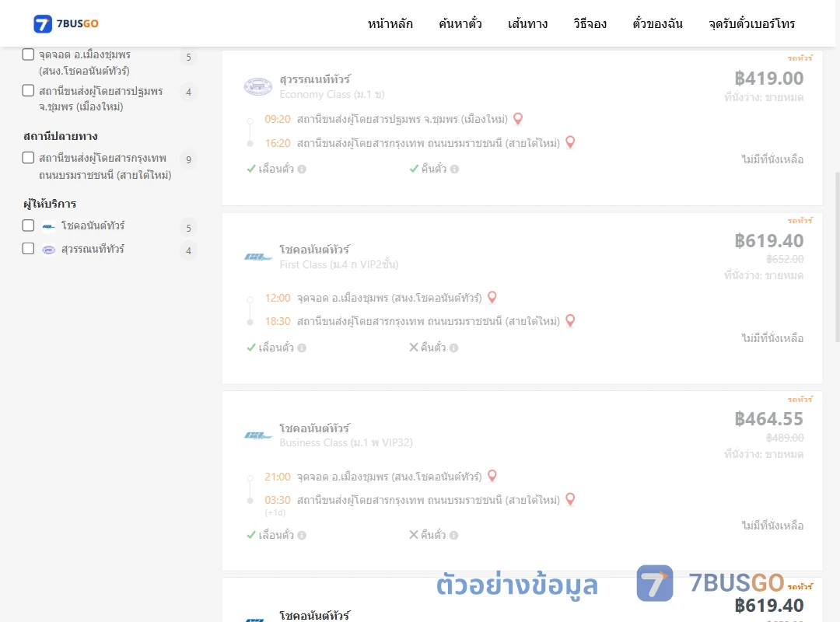Open the เส้นทาง menu item
840x622 pixels.
click(x=527, y=23)
